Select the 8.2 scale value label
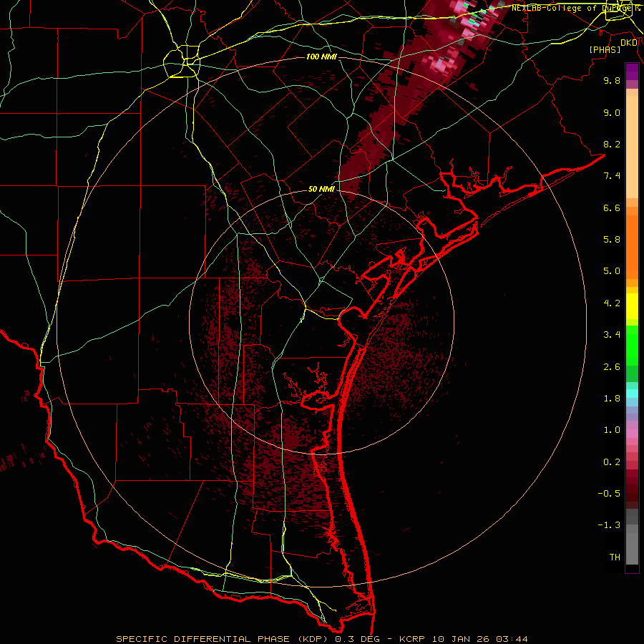Screen dimensions: 644x644 point(612,144)
